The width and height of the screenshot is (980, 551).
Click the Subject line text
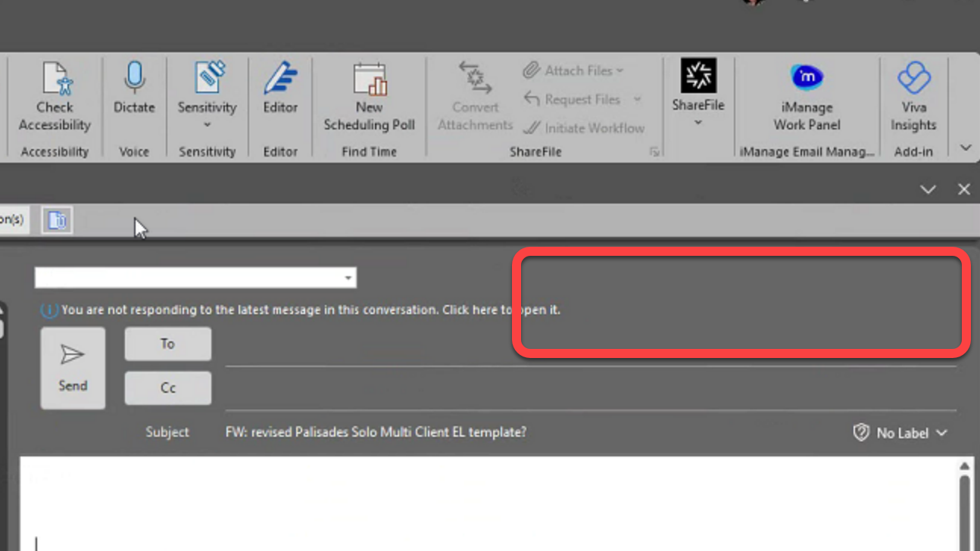click(x=376, y=431)
